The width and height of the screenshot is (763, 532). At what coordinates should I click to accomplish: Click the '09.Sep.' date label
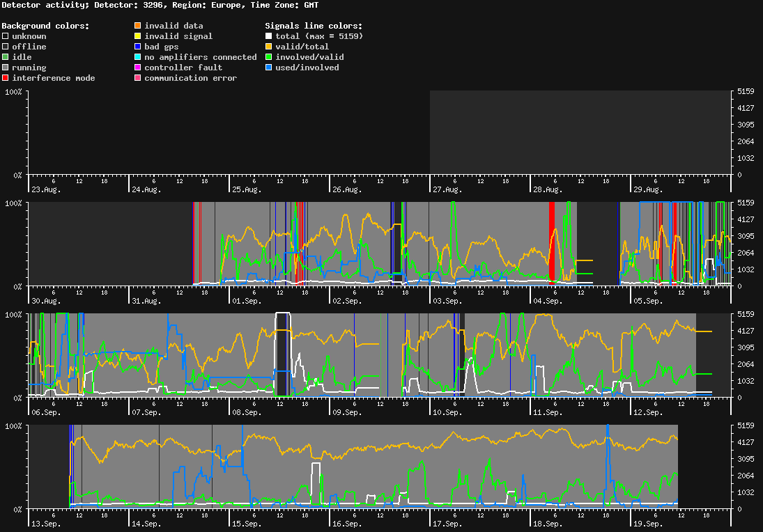point(348,412)
